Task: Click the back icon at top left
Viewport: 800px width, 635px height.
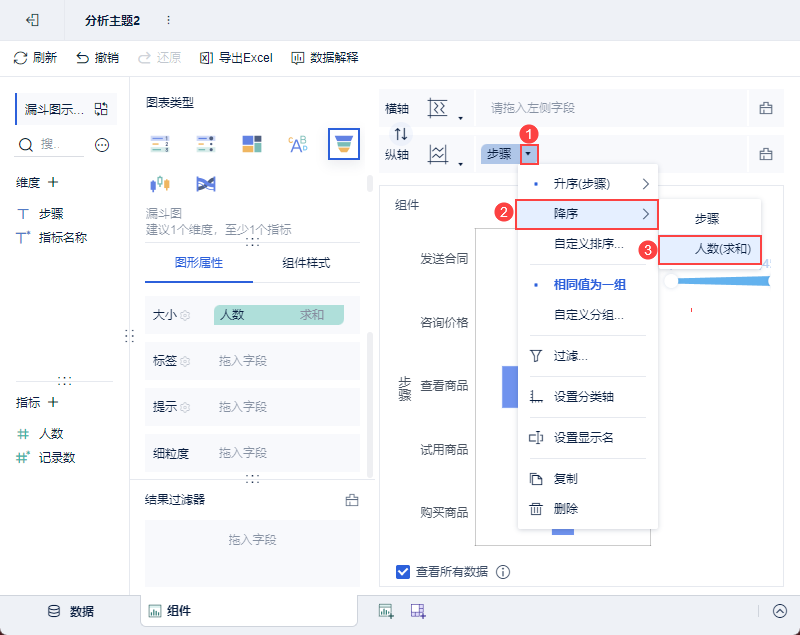Action: (33, 20)
